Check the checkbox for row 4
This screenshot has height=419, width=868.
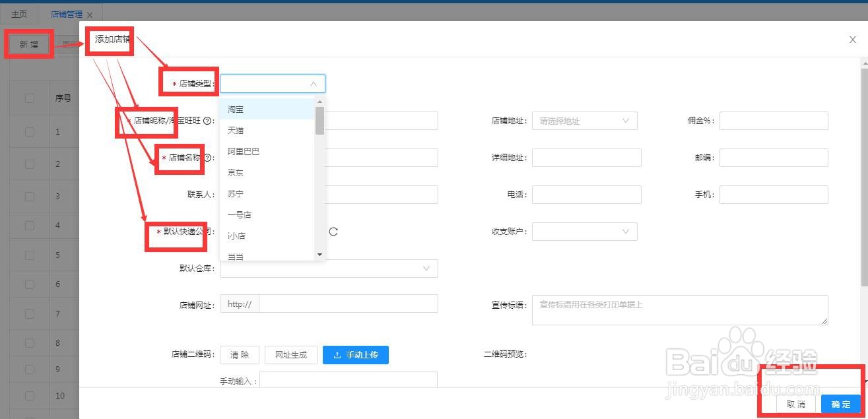coord(30,225)
